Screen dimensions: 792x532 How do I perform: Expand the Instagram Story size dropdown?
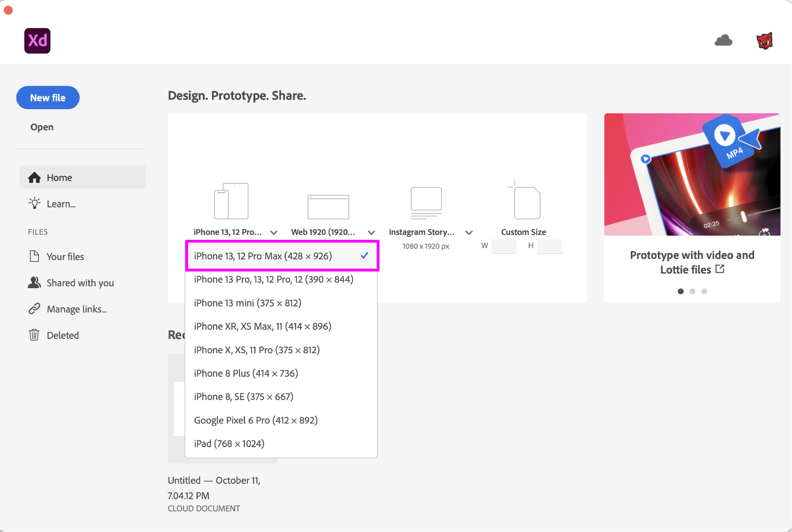click(x=469, y=233)
